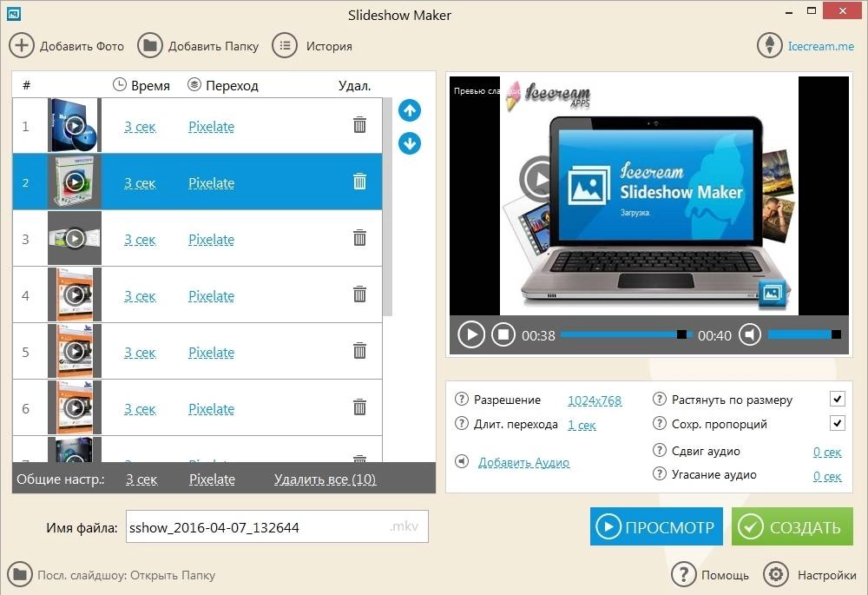
Task: Change slide 3 duration 3 сек
Action: tap(140, 240)
